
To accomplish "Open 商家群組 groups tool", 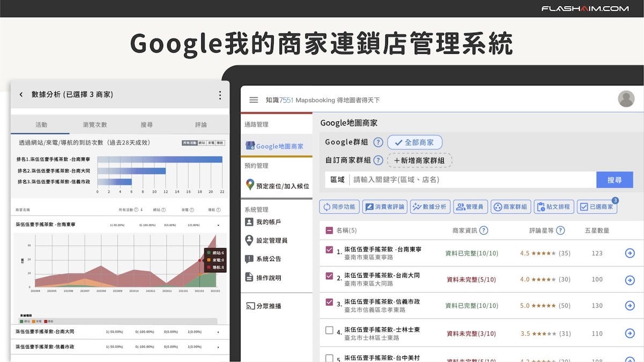I will click(511, 207).
